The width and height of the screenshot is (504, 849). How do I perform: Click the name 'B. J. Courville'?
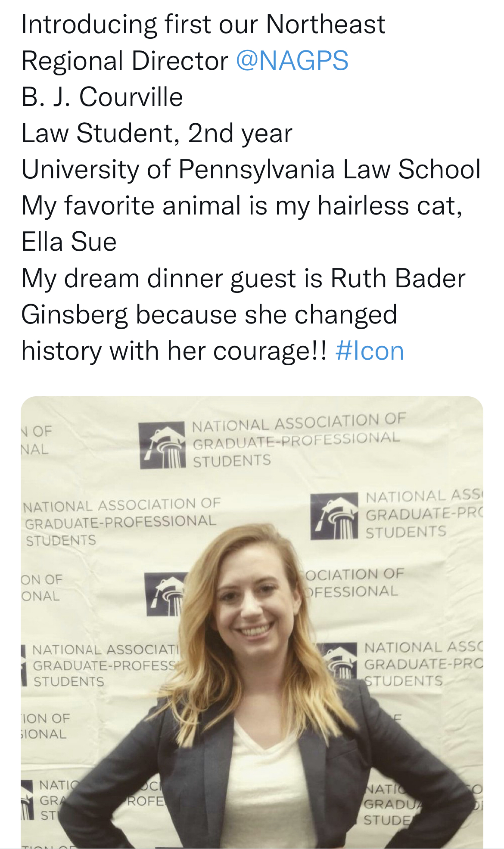[102, 96]
